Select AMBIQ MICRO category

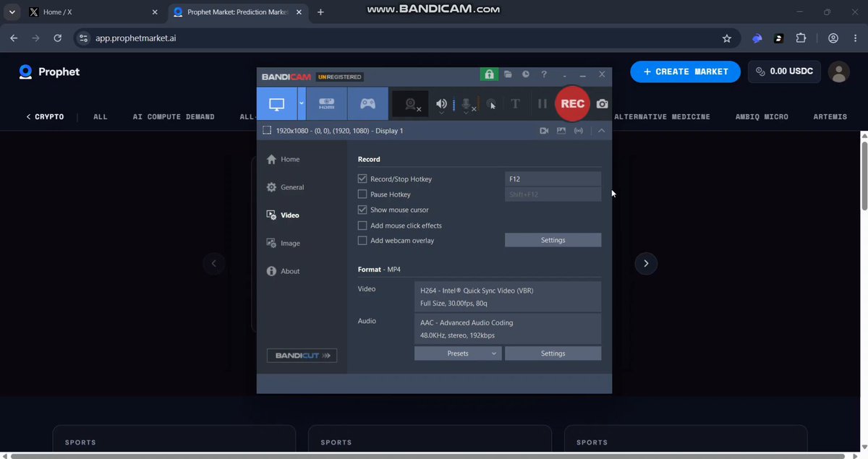tap(762, 116)
